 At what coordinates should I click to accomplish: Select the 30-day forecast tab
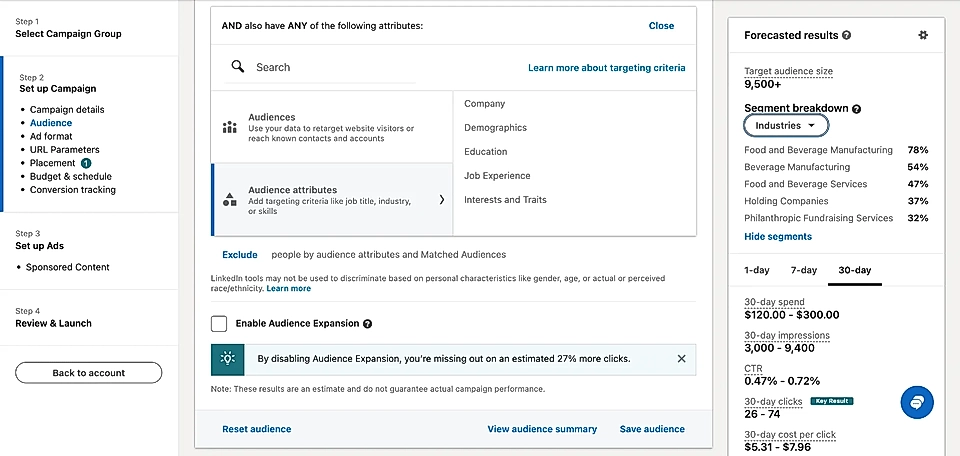click(855, 270)
